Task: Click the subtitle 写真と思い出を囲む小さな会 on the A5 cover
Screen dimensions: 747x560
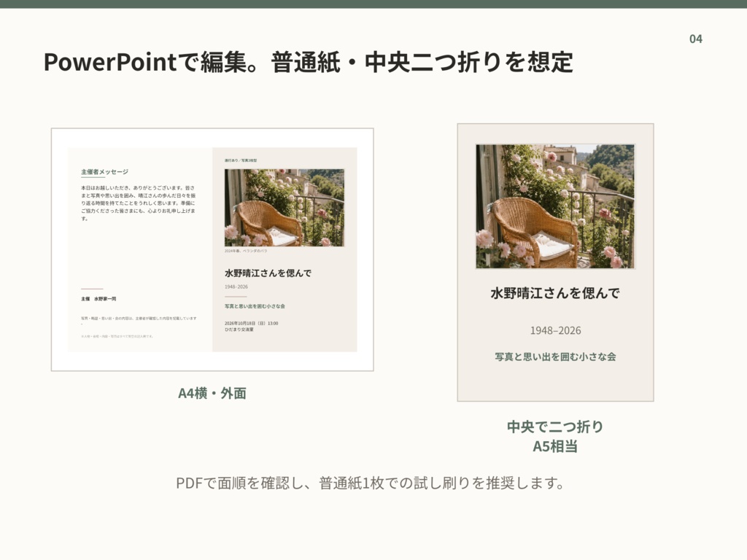Action: 555,357
